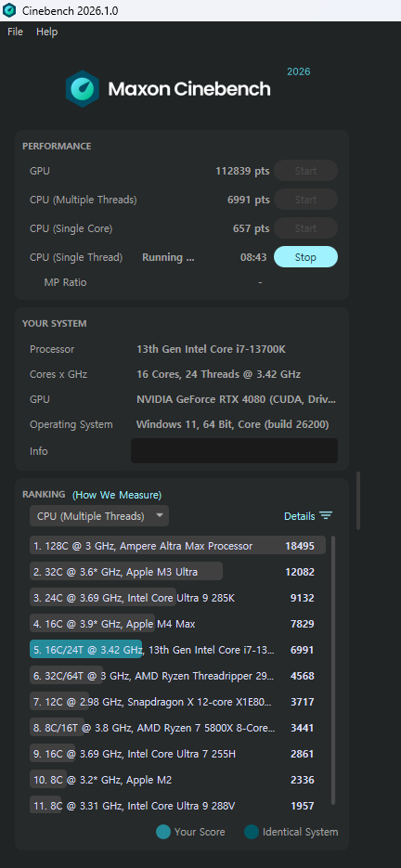The image size is (401, 868).
Task: Select the Ampere Altra Max Processor ranking row
Action: (x=177, y=546)
